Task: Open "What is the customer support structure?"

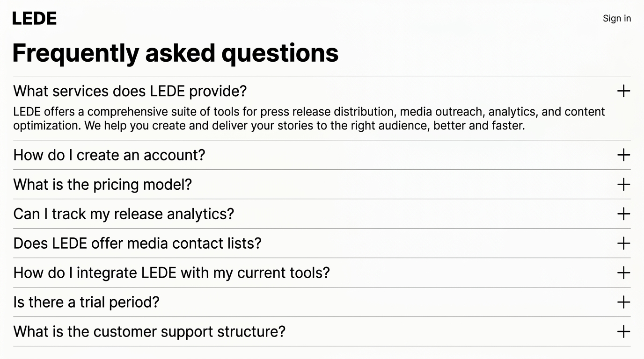Action: tap(149, 332)
